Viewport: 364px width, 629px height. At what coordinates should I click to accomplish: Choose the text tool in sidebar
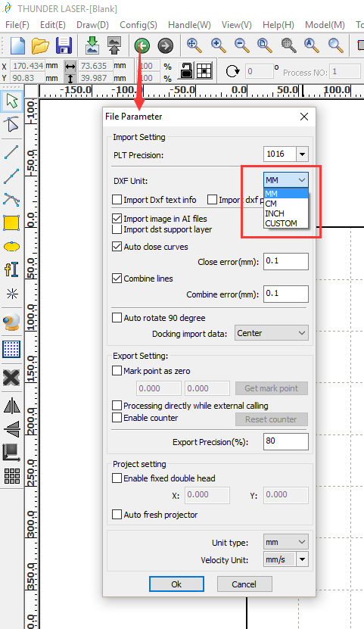(x=11, y=269)
